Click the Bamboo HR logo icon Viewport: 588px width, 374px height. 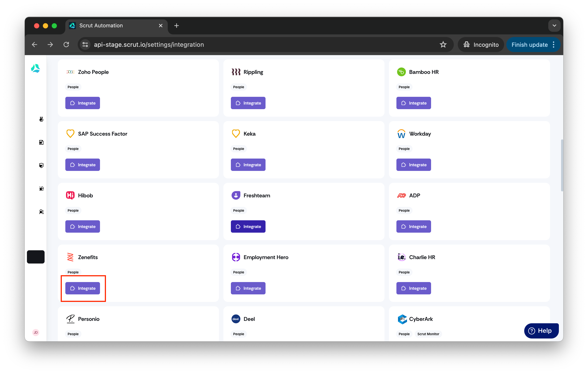(x=401, y=72)
